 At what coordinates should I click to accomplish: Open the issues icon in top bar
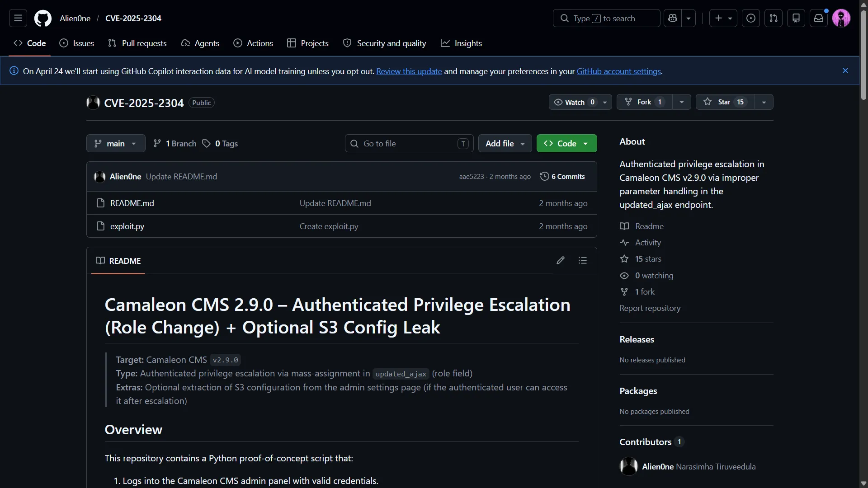pos(751,18)
